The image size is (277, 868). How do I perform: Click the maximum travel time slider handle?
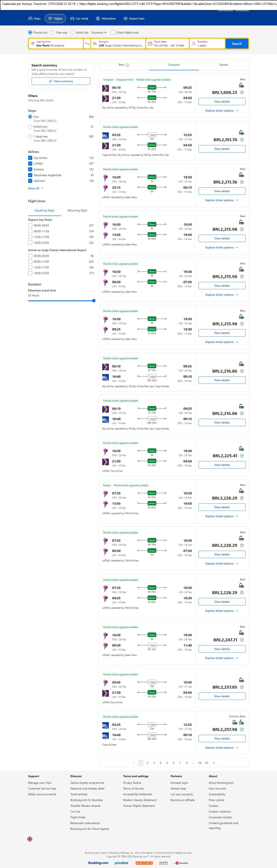click(x=94, y=301)
